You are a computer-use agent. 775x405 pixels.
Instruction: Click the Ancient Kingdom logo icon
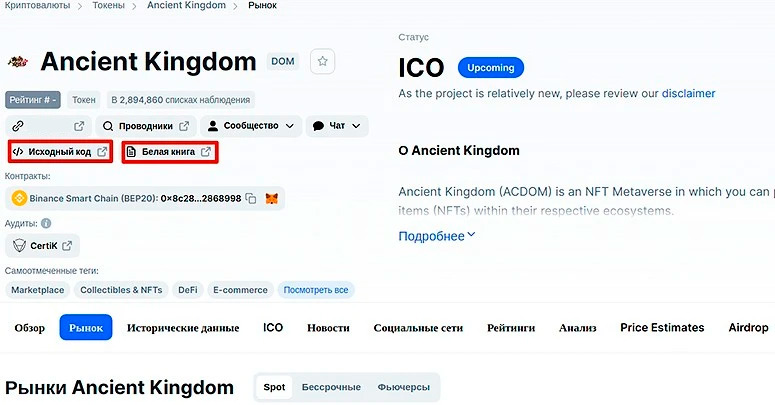click(x=18, y=62)
